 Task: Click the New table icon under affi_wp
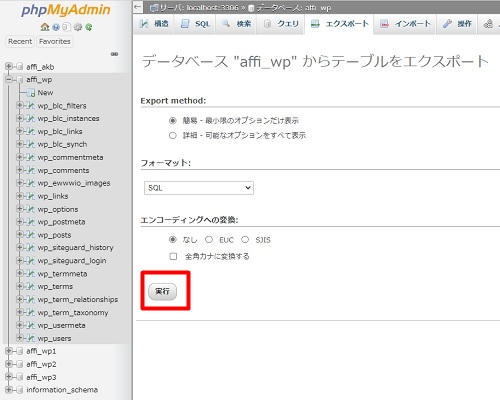(x=31, y=93)
